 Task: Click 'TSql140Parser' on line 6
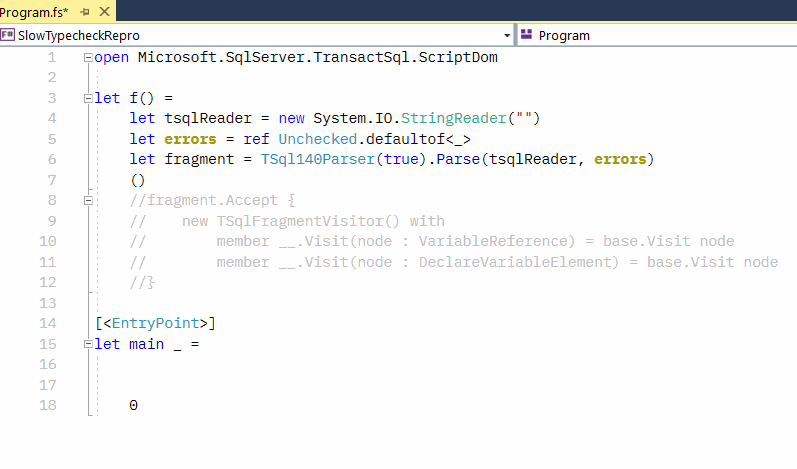(318, 160)
